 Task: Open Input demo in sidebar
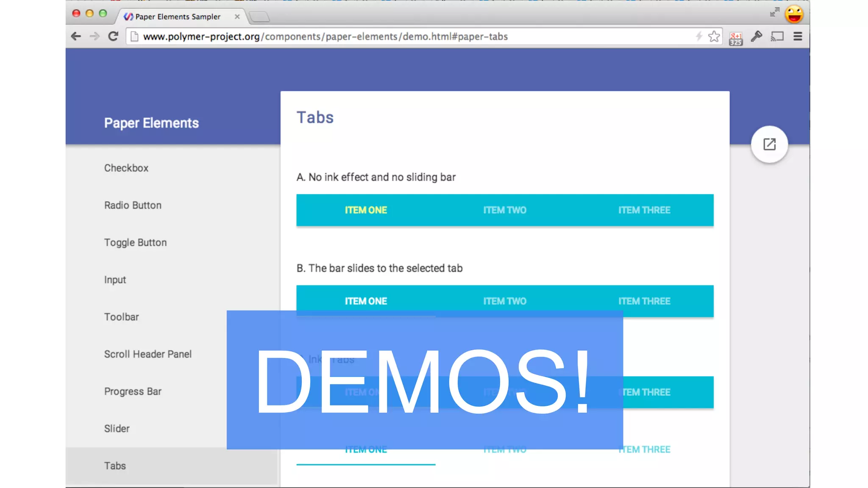[115, 280]
